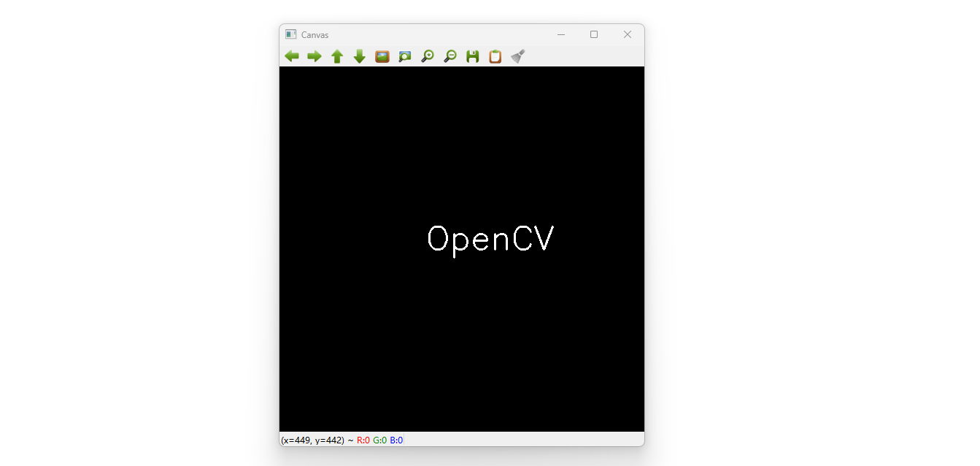Open the window system menu from title bar icon
This screenshot has width=980, height=466.
pos(290,34)
